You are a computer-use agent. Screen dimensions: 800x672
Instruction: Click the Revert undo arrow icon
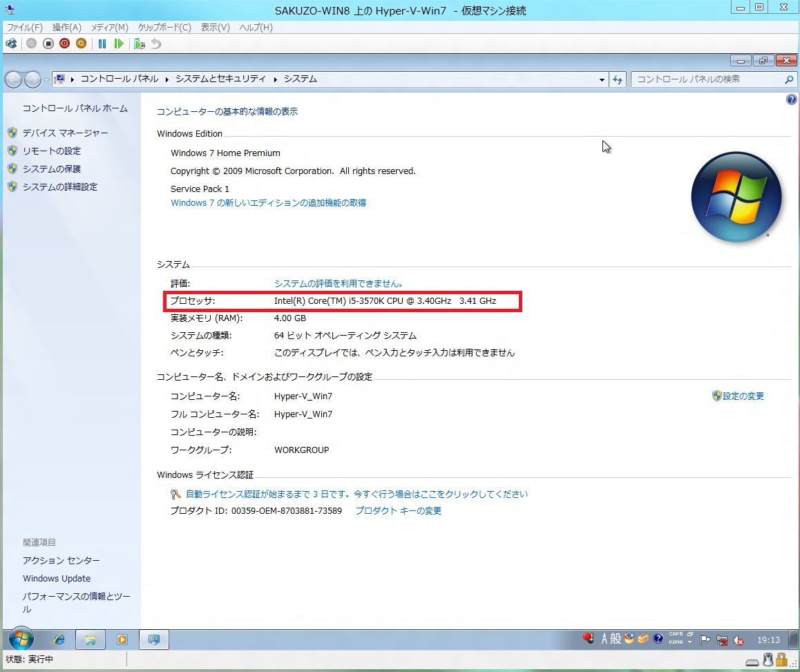pyautogui.click(x=156, y=44)
